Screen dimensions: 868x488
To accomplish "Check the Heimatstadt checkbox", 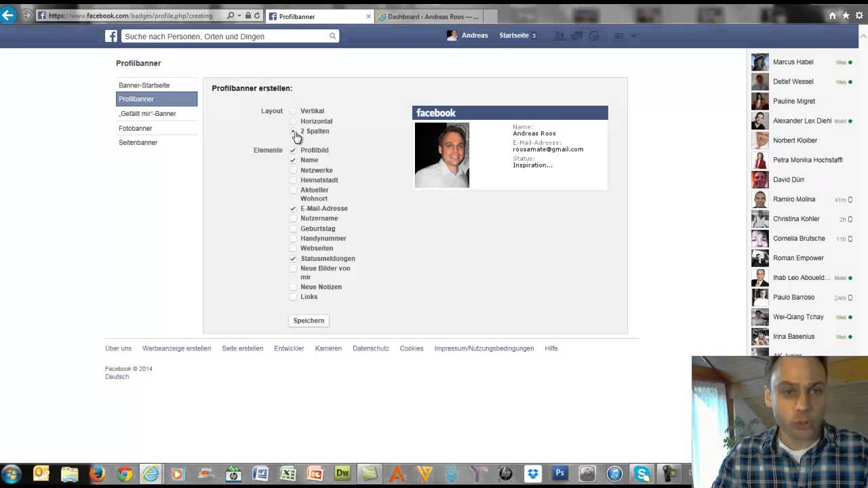I will point(293,180).
